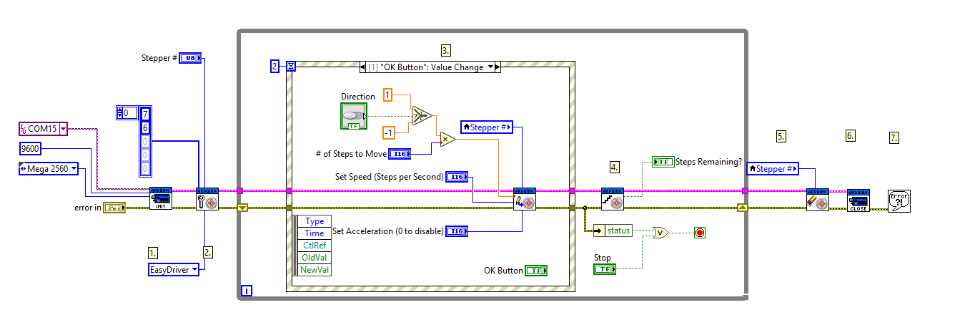The width and height of the screenshot is (980, 310).
Task: Select the Time event data node item
Action: pyautogui.click(x=315, y=233)
